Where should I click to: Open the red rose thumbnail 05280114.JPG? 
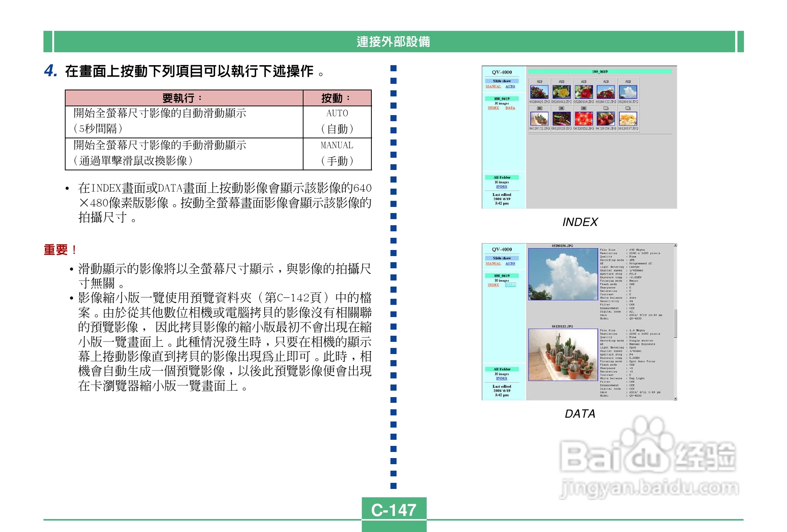(x=583, y=92)
